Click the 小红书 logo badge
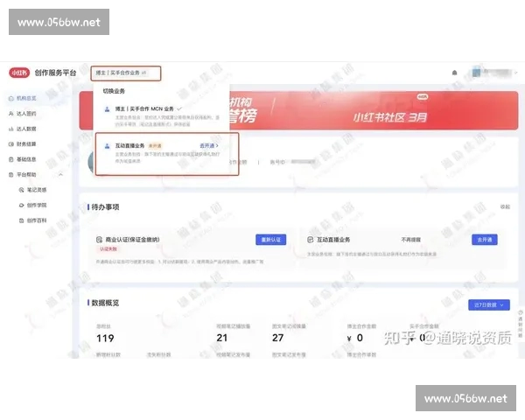Screen dimensions: 525x420 (x=19, y=73)
